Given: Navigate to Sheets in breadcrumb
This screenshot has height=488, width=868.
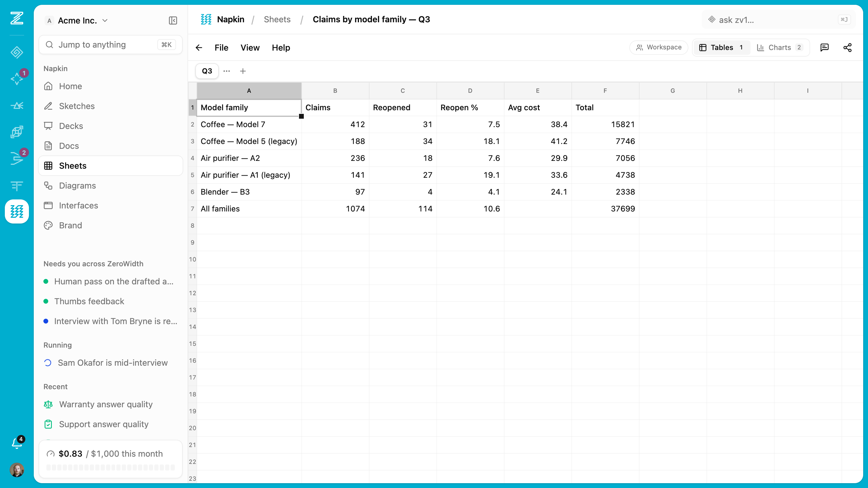Looking at the screenshot, I should pyautogui.click(x=277, y=19).
